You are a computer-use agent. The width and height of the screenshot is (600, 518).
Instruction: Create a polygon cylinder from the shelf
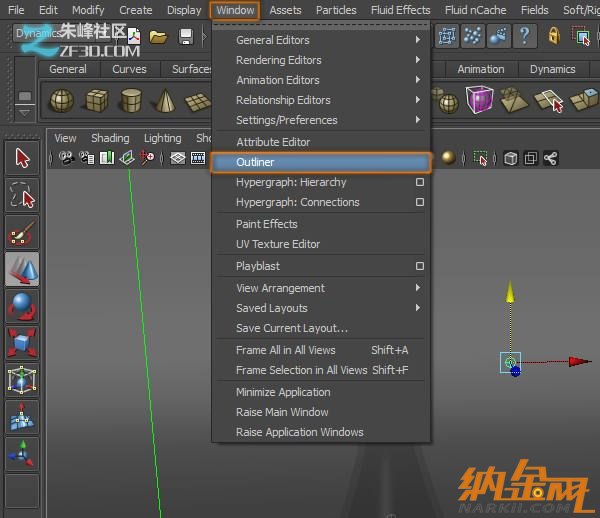130,101
